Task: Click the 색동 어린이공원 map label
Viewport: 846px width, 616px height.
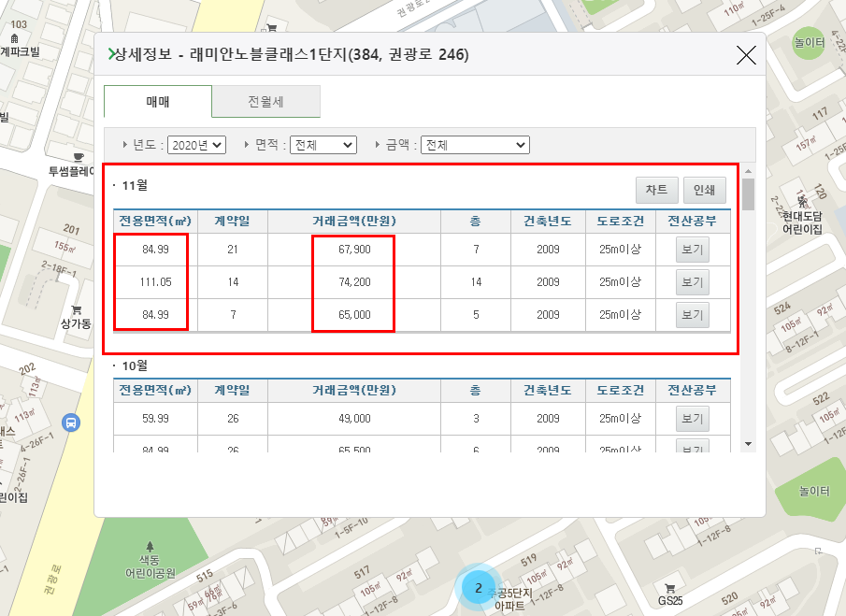Action: pyautogui.click(x=151, y=566)
